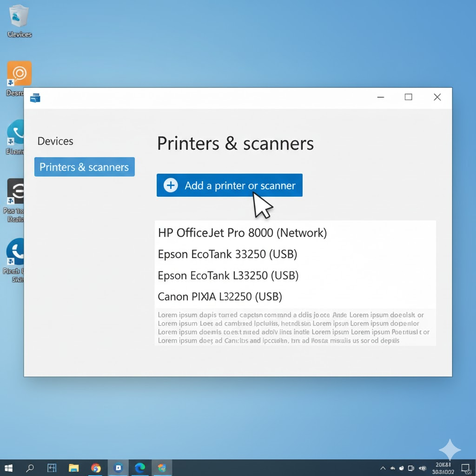Open the notification center icon

pyautogui.click(x=465, y=468)
